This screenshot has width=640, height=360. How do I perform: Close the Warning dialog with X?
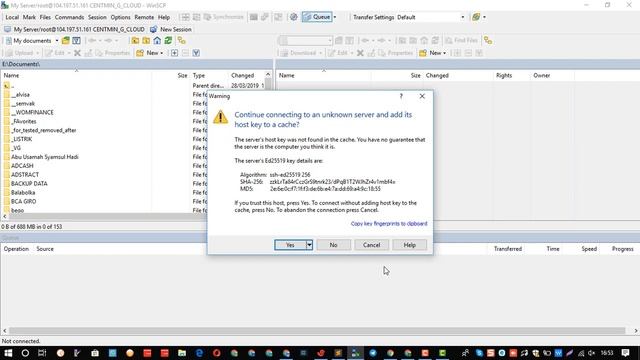[x=422, y=96]
